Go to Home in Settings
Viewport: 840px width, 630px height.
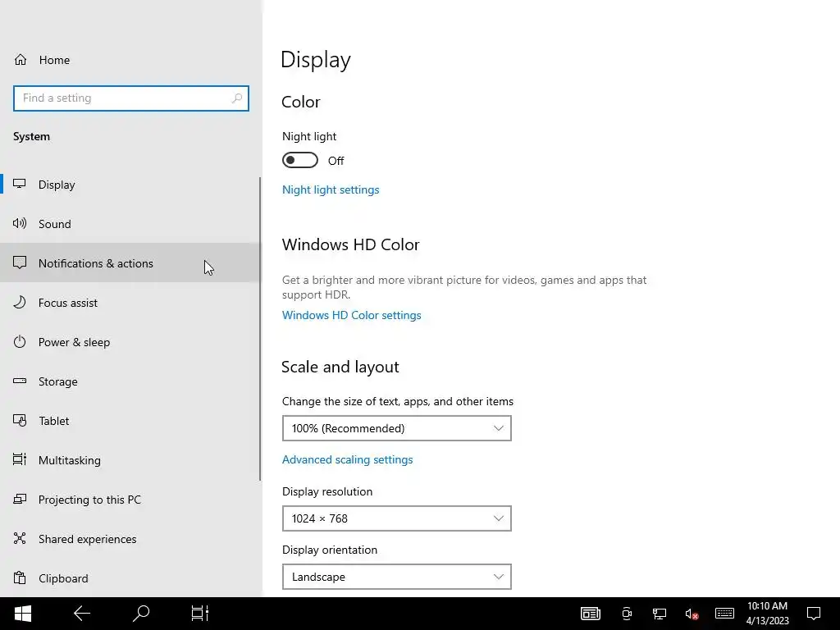point(130,59)
